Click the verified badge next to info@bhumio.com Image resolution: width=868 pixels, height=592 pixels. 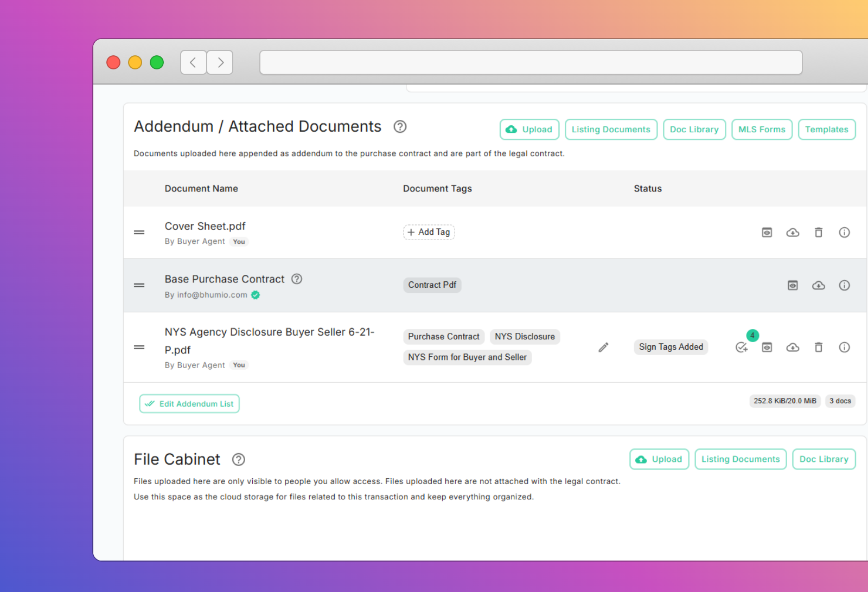256,295
